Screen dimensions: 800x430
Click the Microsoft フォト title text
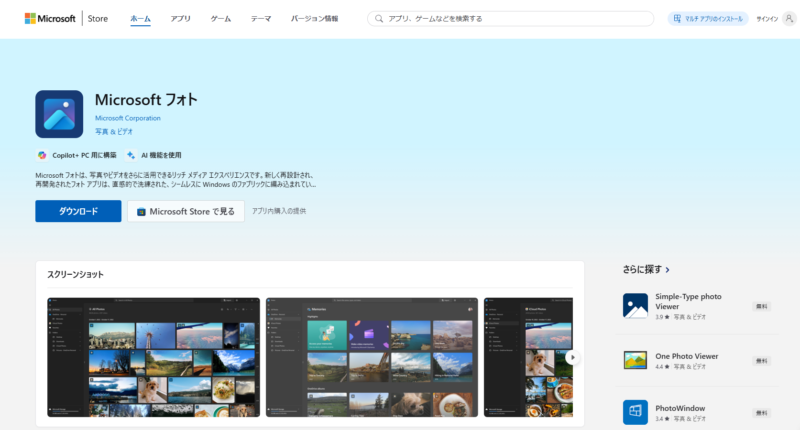click(146, 99)
